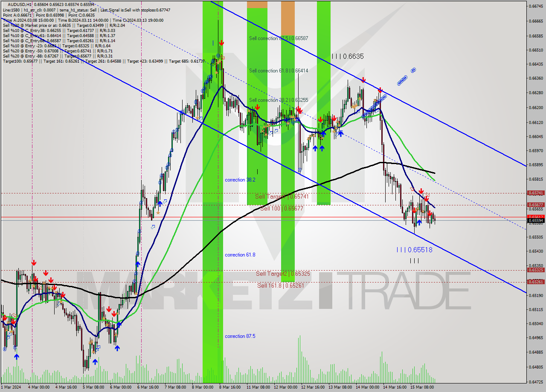The width and height of the screenshot is (546, 392).
Task: Click the 0.65190 price axis value
Action: coord(536,295)
